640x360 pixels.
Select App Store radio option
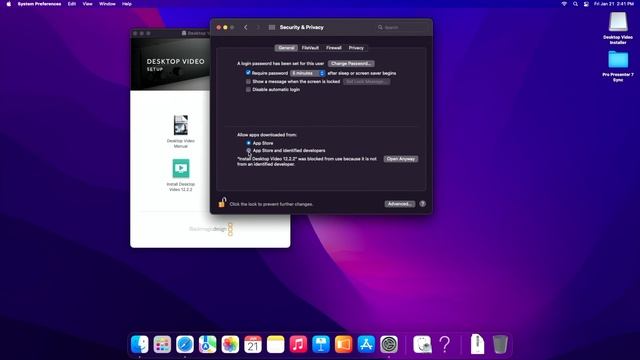point(248,143)
